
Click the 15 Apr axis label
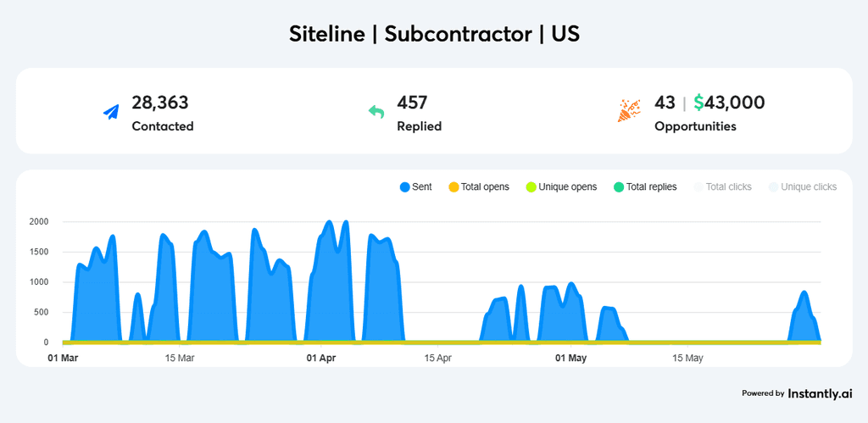(437, 359)
